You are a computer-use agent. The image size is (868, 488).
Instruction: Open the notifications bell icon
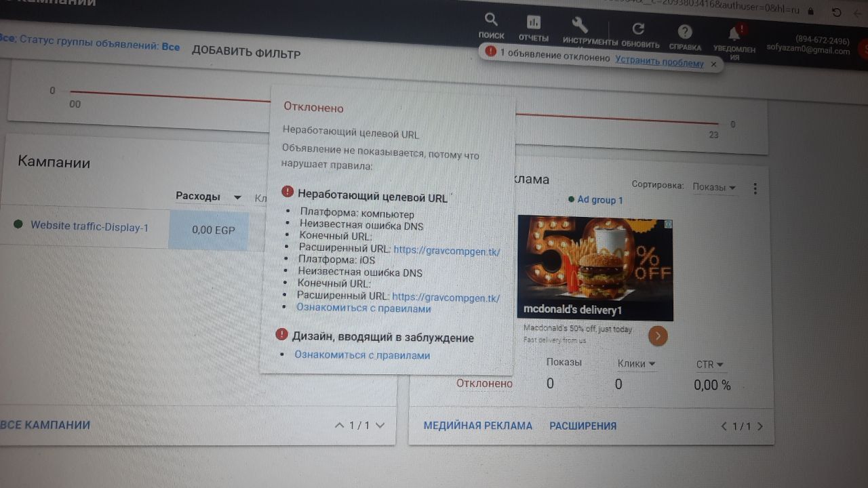(734, 34)
